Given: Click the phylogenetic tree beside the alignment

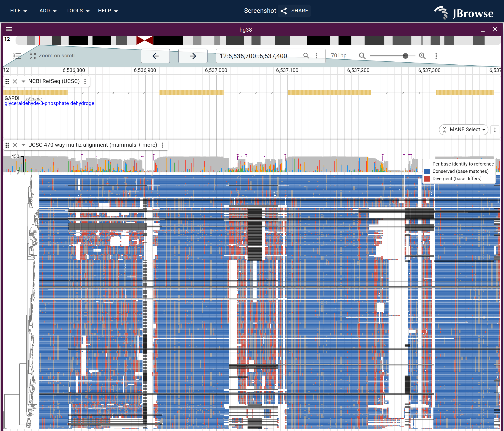Looking at the screenshot, I should pyautogui.click(x=21, y=302).
